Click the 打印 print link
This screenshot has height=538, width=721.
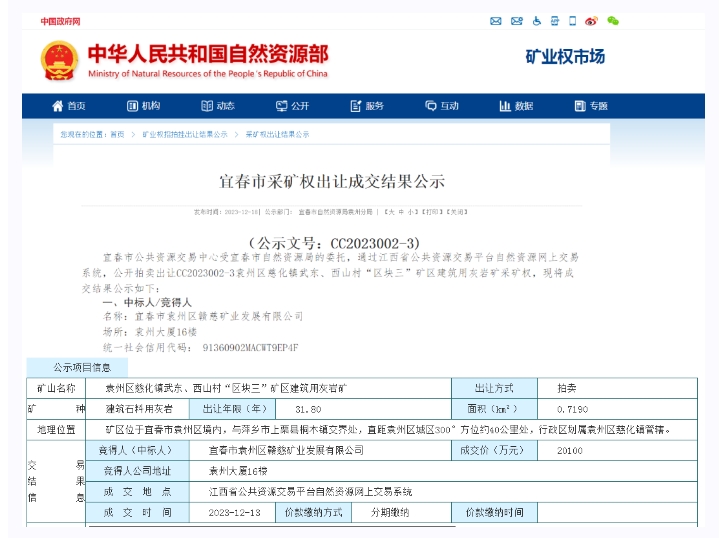coord(431,212)
